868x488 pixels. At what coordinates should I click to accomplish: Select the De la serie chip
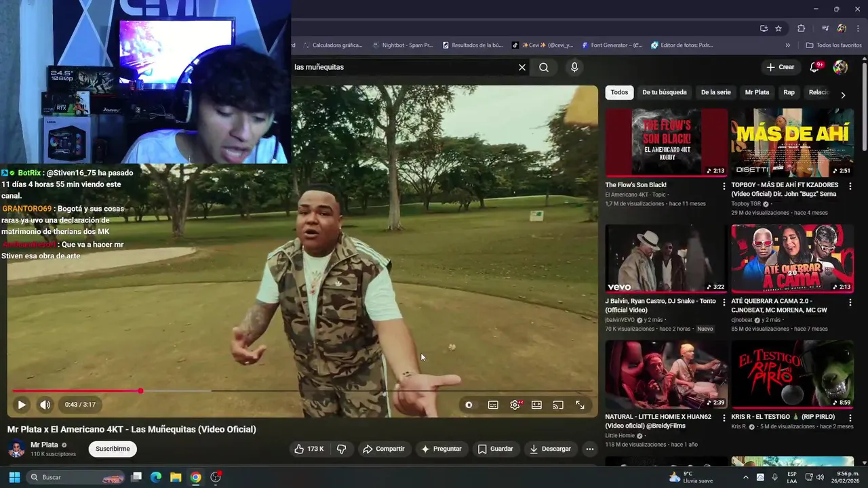(x=716, y=92)
